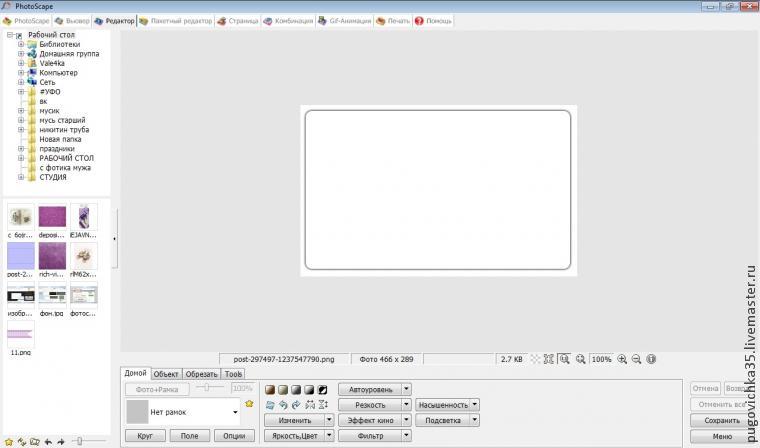This screenshot has height=448, width=760.
Task: Open dropdown arrow next to Резкость
Action: 407,404
